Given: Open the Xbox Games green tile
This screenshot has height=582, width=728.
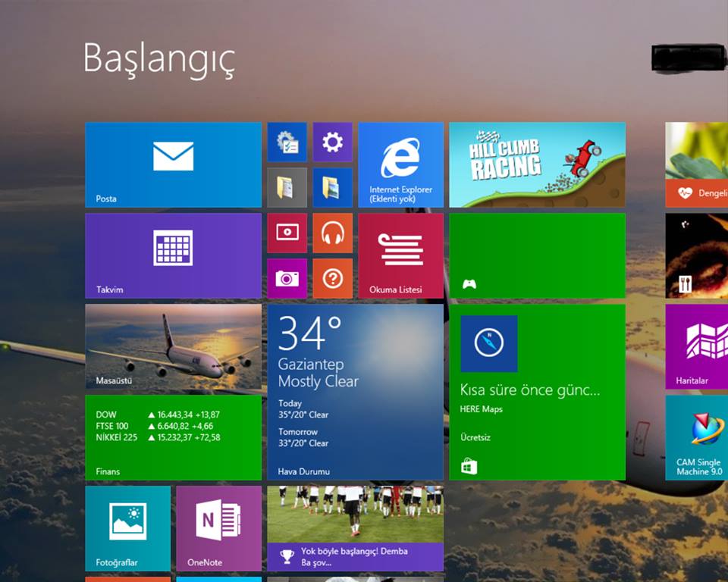Looking at the screenshot, I should tap(537, 255).
